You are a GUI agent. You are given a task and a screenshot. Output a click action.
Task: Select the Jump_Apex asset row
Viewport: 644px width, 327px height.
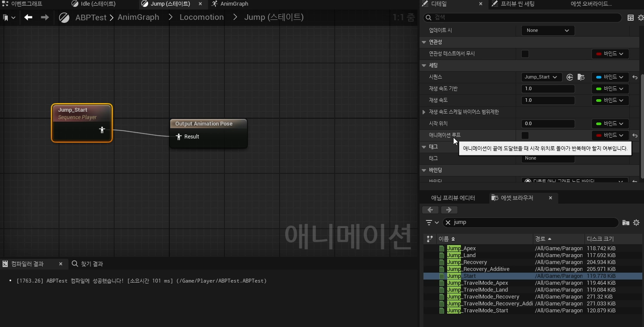click(x=533, y=248)
